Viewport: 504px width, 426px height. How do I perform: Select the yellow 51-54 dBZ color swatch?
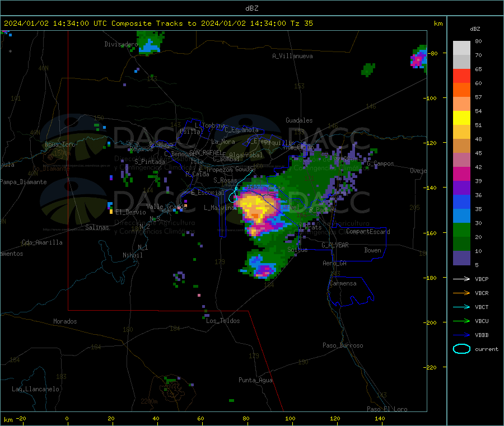point(461,118)
